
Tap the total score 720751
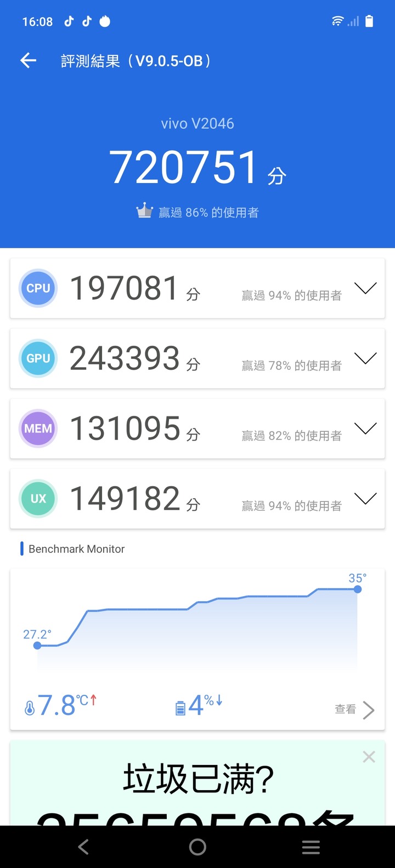(x=184, y=168)
